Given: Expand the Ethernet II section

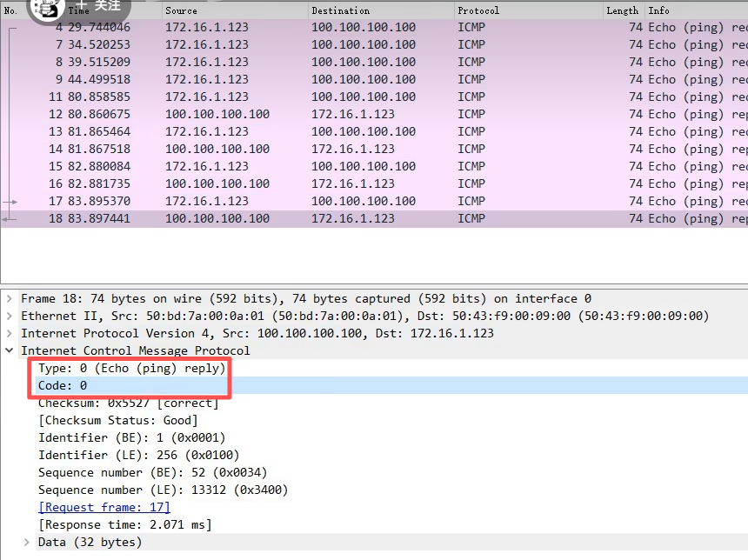Looking at the screenshot, I should [10, 316].
